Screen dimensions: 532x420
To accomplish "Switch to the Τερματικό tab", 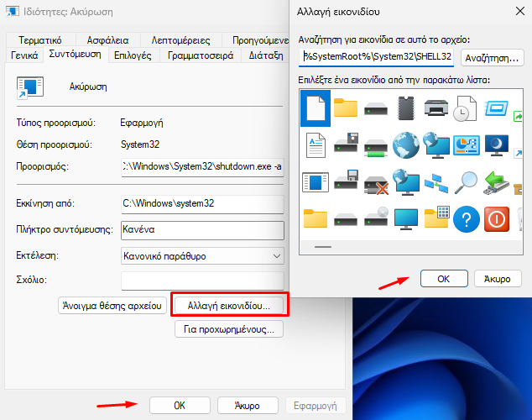I will (40, 40).
